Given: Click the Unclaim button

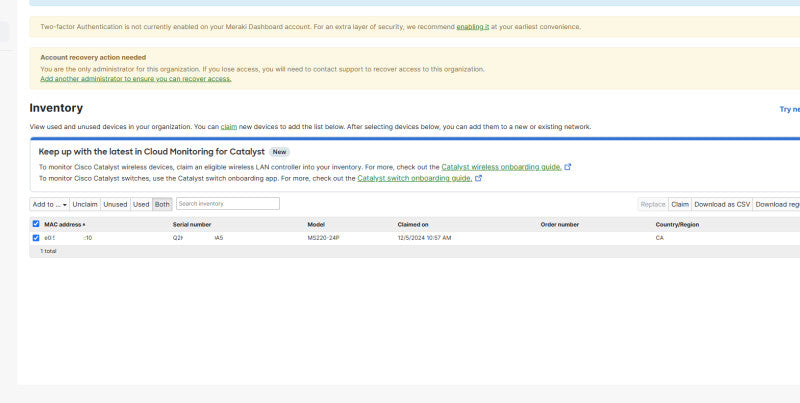Looking at the screenshot, I should pyautogui.click(x=85, y=204).
